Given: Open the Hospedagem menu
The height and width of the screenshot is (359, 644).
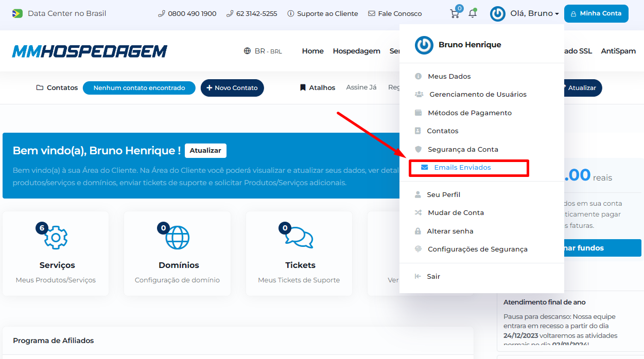Looking at the screenshot, I should 357,51.
